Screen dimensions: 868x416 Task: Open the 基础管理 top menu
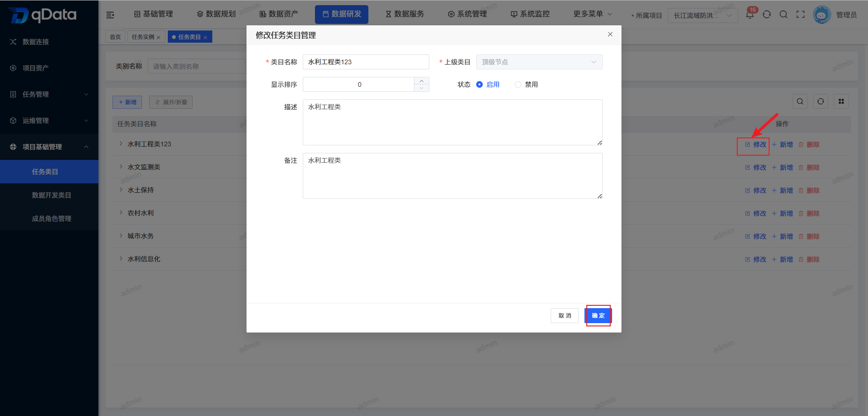[x=153, y=14]
